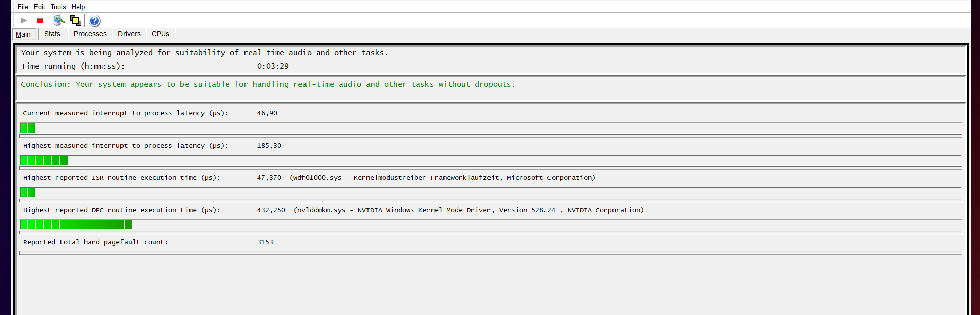The width and height of the screenshot is (980, 315).
Task: Click the green Conclusion message text
Action: tap(268, 84)
